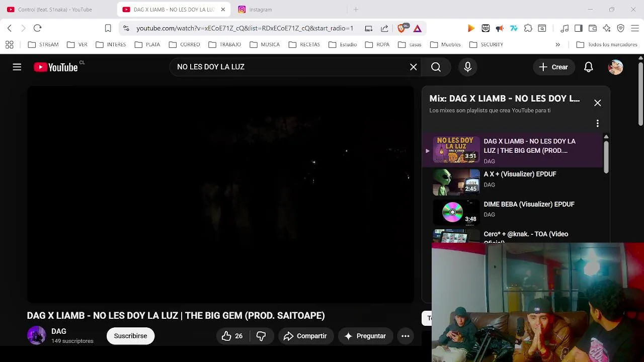Go to the YouTube home logo
This screenshot has width=644, height=362.
tap(56, 67)
